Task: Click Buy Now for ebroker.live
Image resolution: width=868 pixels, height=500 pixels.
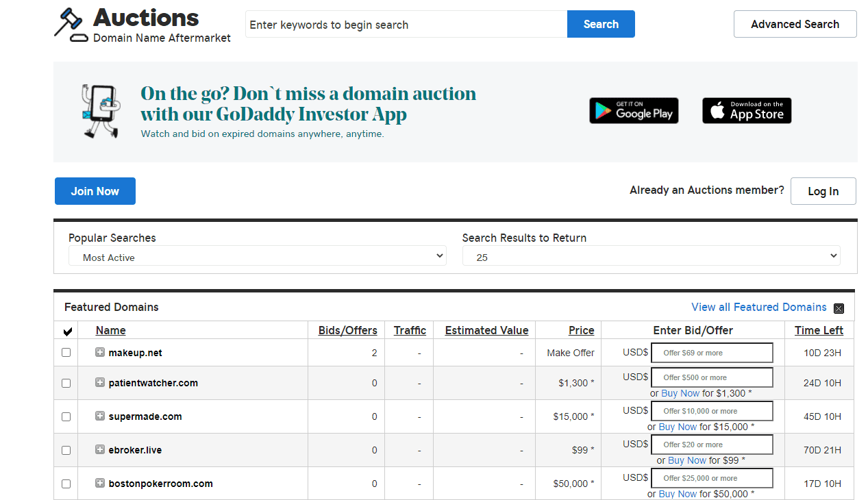Action: coord(687,460)
